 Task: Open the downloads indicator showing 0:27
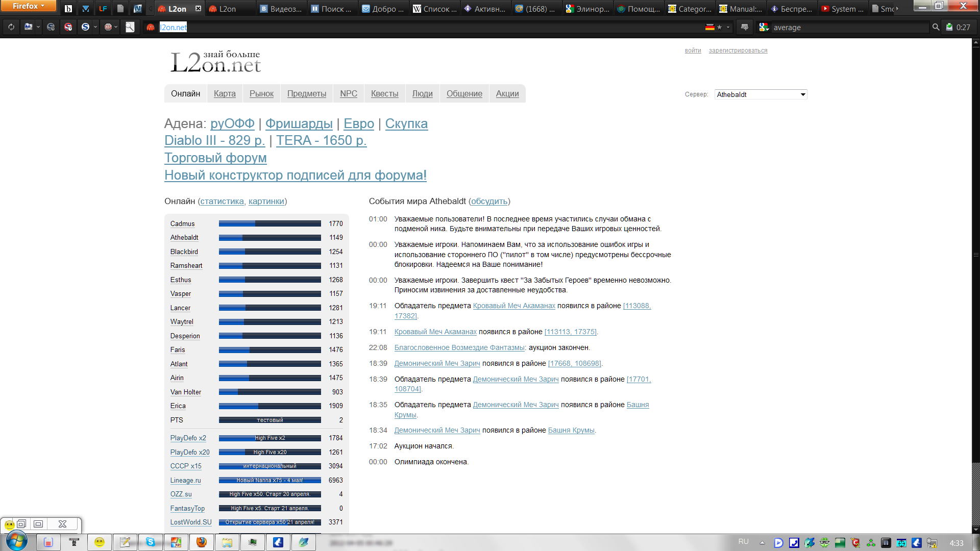(x=958, y=27)
